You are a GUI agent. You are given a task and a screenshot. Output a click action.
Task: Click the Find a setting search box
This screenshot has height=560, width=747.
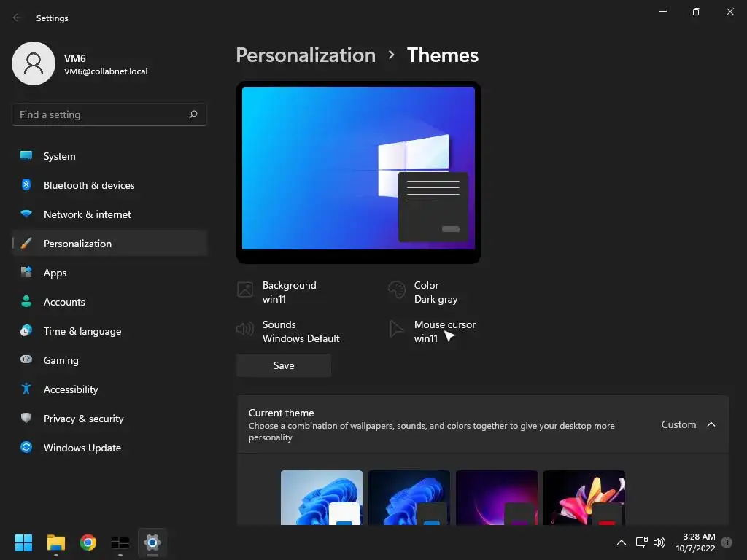(x=109, y=114)
